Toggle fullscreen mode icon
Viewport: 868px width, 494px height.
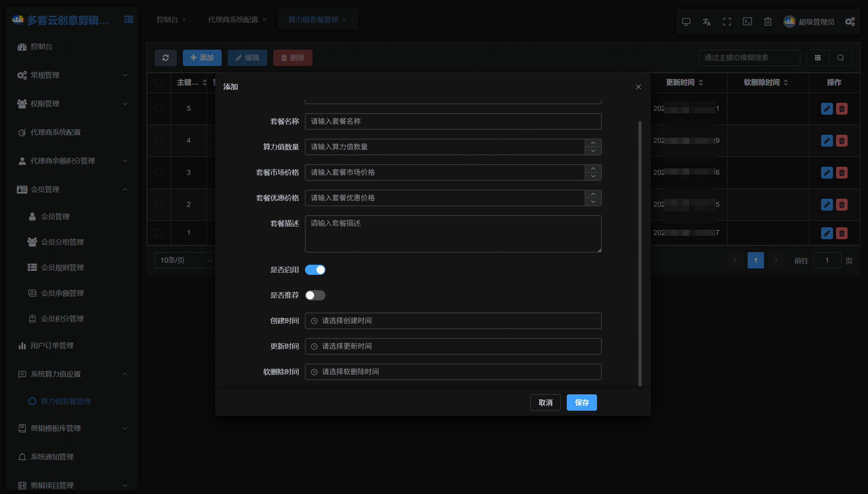coord(727,22)
